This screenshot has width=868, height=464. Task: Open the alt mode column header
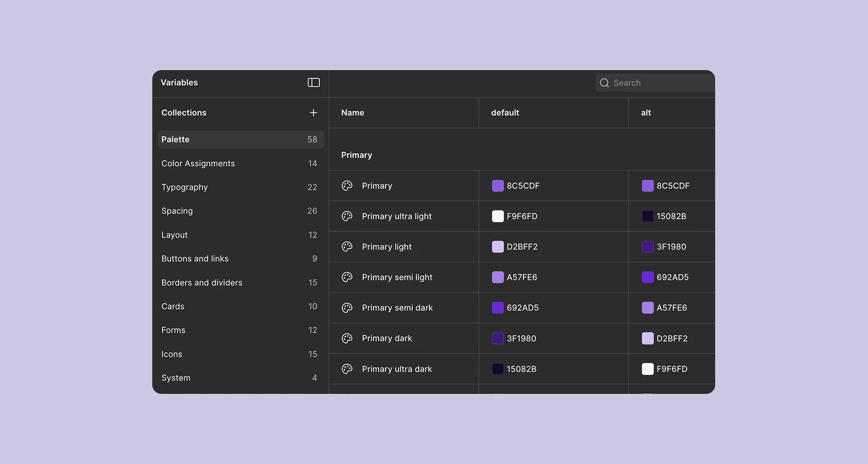tap(646, 112)
